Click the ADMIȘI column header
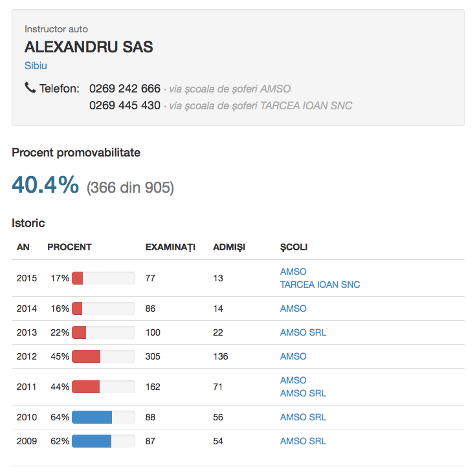Image resolution: width=475 pixels, height=476 pixels. (228, 248)
